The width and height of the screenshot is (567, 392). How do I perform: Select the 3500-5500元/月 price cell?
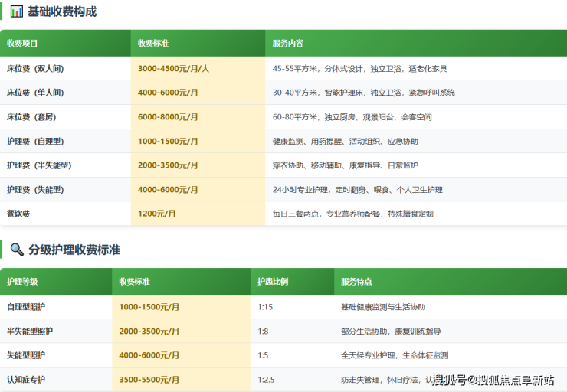[x=149, y=379]
